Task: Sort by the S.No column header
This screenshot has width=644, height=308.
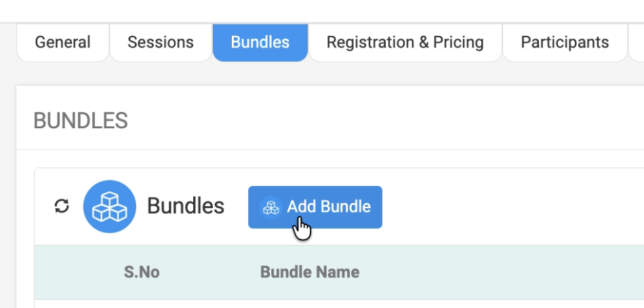Action: [141, 273]
